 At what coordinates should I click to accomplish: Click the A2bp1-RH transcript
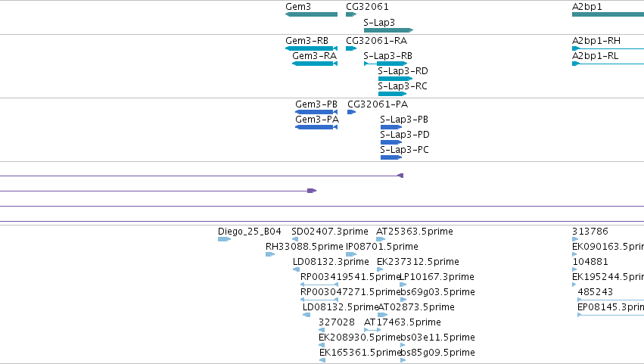pos(608,48)
